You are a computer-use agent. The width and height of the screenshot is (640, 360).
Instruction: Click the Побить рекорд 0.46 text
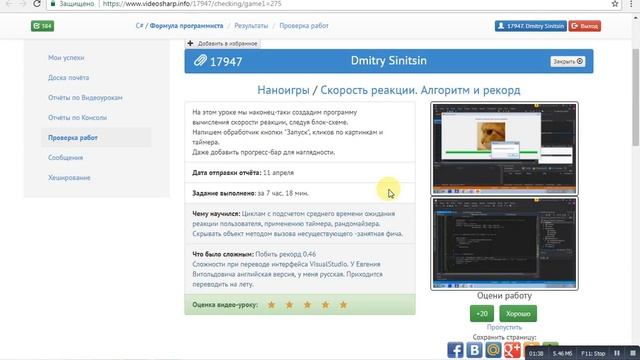point(285,254)
